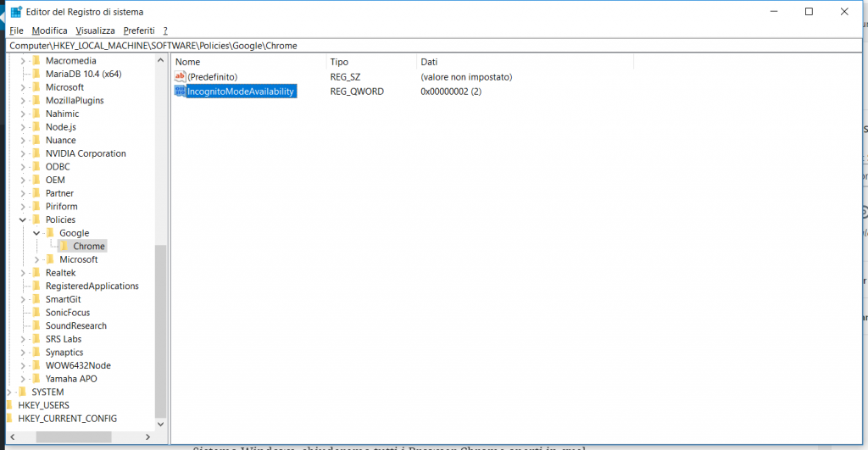
Task: Click the Macromedia folder icon
Action: 36,60
